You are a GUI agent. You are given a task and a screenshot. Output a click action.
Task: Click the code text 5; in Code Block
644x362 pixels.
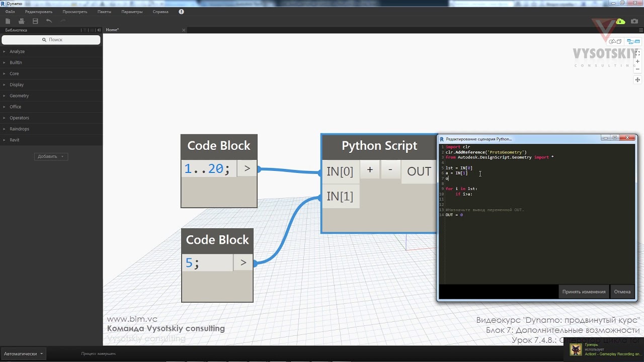point(192,263)
